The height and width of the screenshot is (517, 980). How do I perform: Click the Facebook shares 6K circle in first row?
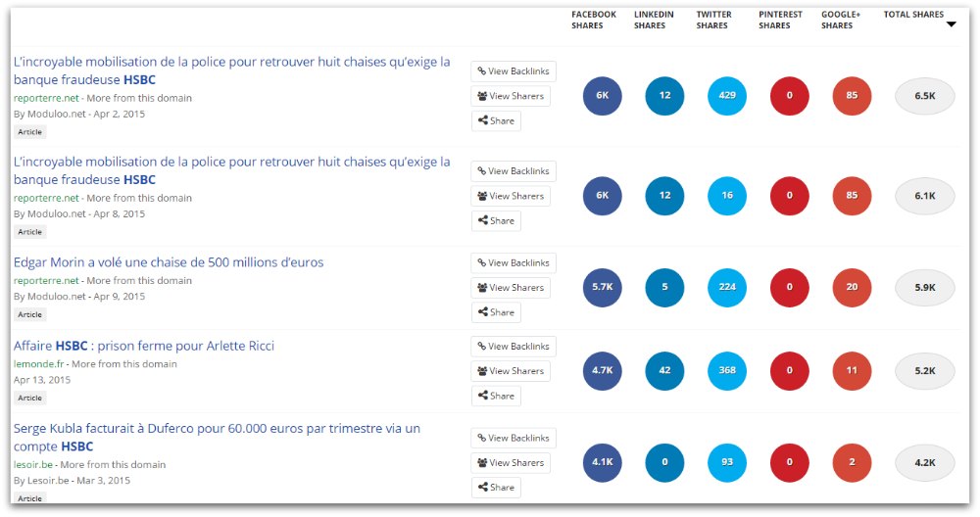(x=602, y=96)
